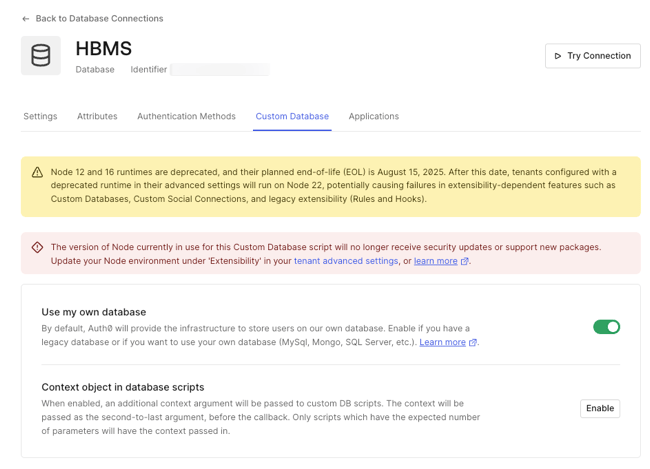Viewport: 650px width, 469px height.
Task: Switch to Authentication Methods tab
Action: pos(186,116)
